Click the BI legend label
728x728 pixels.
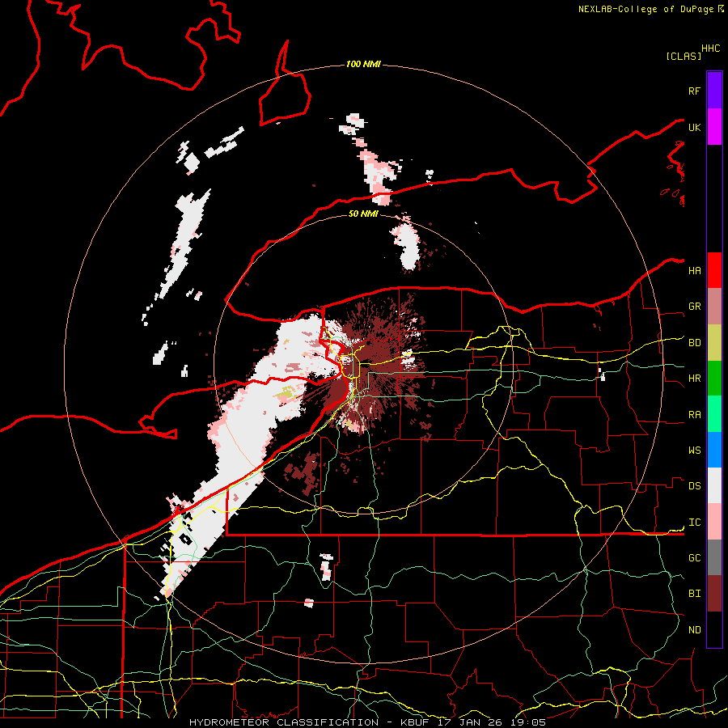point(694,594)
